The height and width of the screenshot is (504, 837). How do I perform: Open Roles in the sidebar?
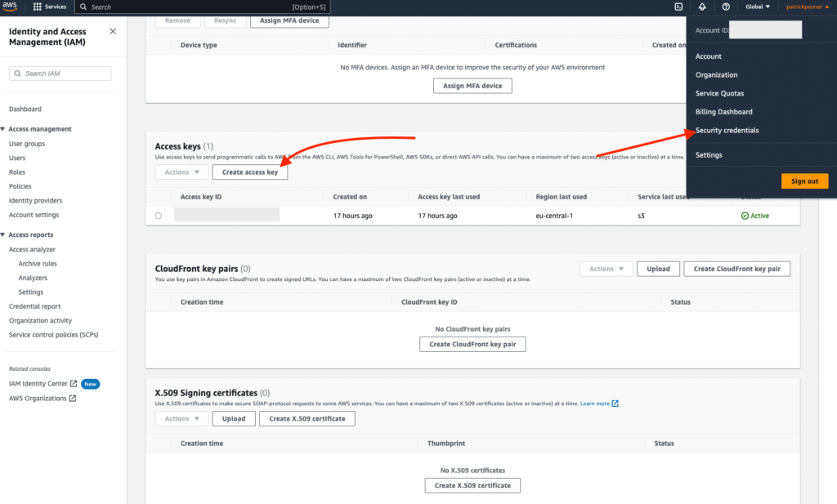click(x=17, y=172)
